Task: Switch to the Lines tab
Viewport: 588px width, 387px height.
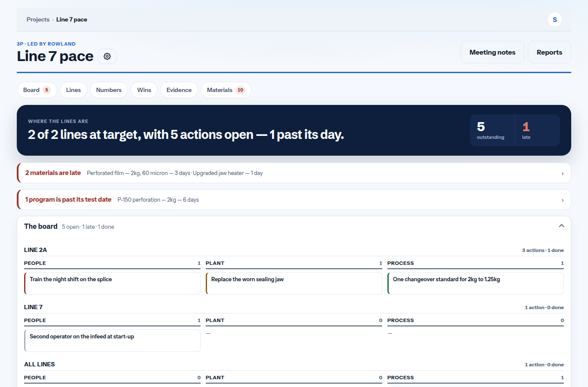Action: (x=73, y=90)
